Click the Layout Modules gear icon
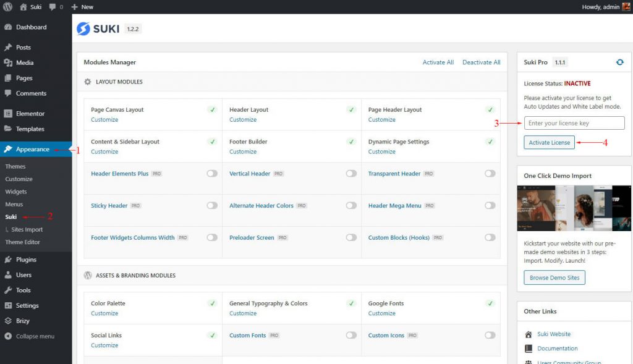The height and width of the screenshot is (364, 633). 88,82
